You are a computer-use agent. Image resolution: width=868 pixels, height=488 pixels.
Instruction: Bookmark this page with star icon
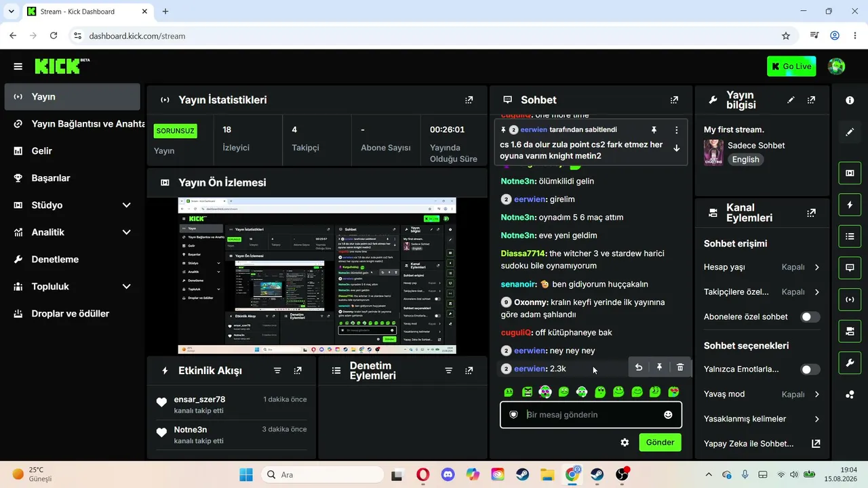pyautogui.click(x=786, y=36)
